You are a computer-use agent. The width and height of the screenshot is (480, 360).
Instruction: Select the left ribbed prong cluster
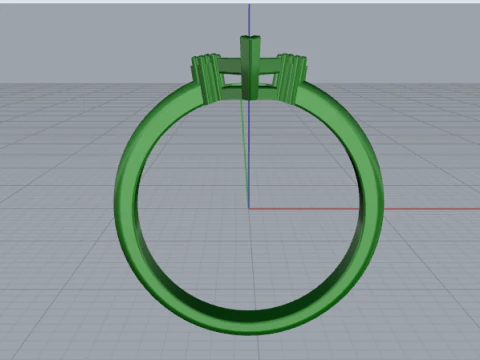(207, 78)
